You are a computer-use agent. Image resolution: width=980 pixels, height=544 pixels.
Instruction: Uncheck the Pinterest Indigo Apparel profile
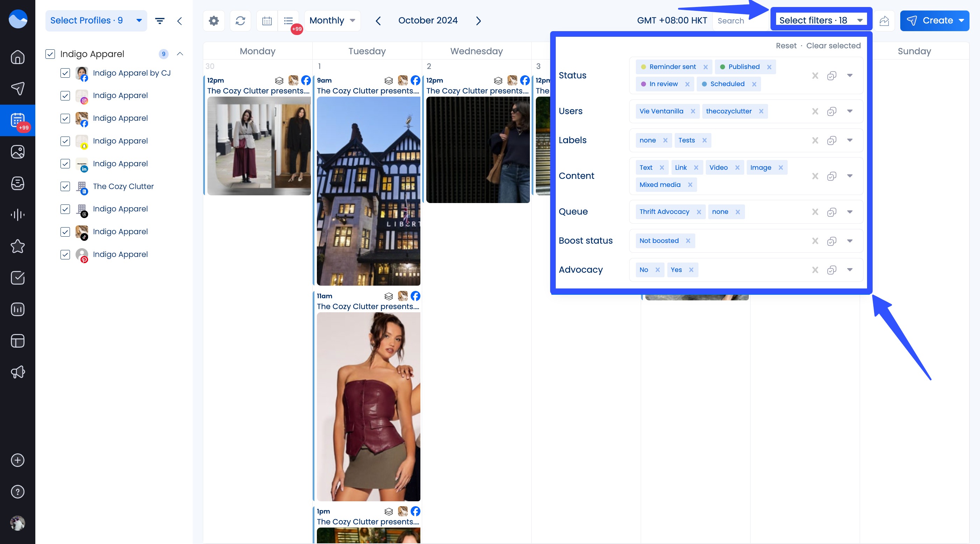point(65,254)
